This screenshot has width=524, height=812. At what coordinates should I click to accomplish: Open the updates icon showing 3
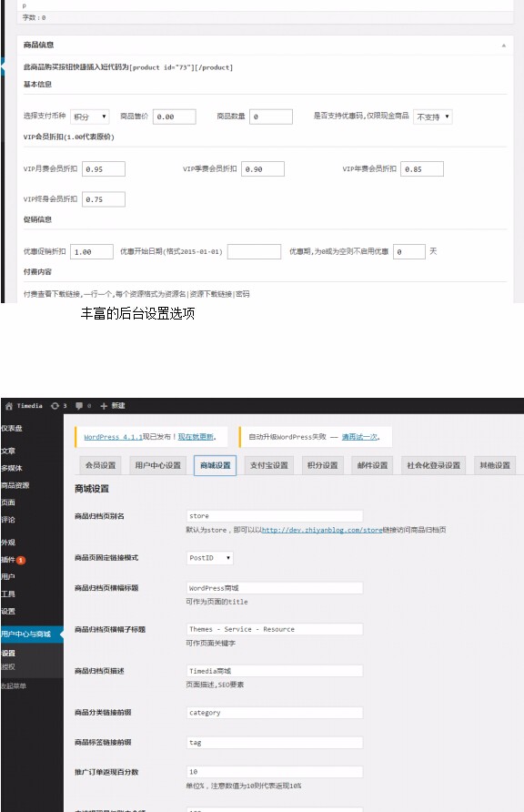coord(55,406)
